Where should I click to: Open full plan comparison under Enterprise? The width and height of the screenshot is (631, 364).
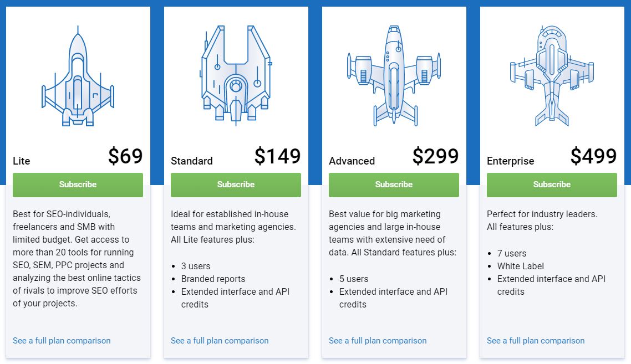click(536, 341)
